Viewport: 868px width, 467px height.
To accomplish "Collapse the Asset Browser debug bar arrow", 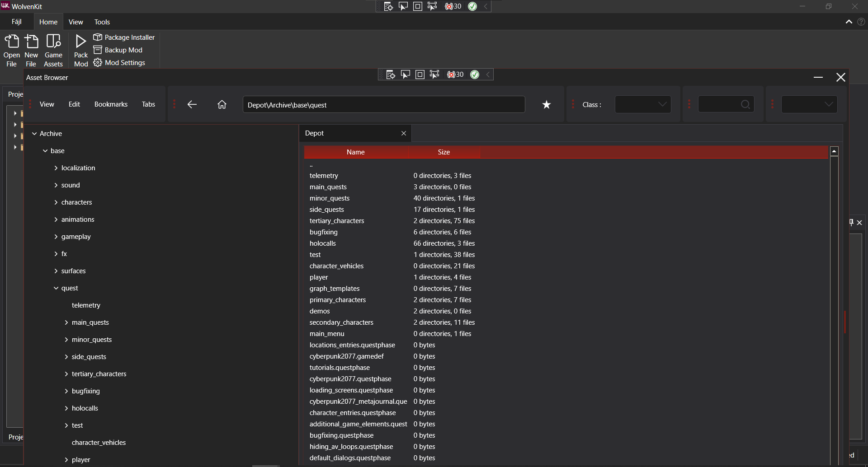I will [x=488, y=75].
